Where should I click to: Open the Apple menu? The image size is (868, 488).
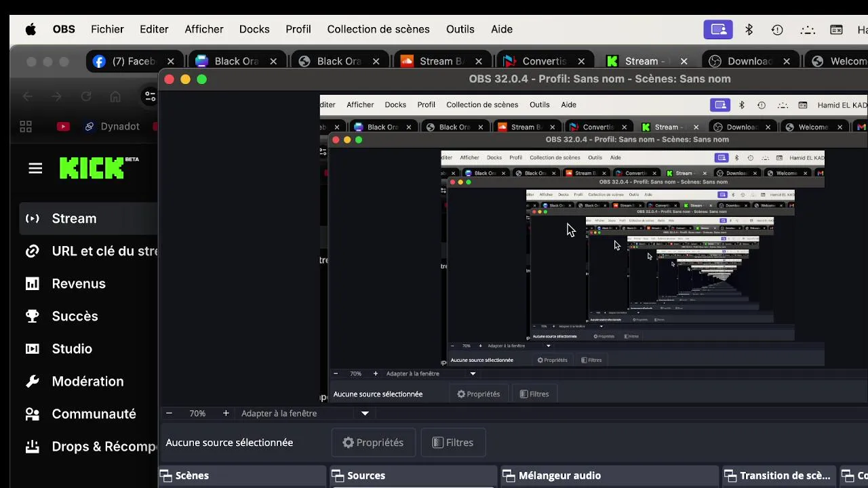click(31, 30)
